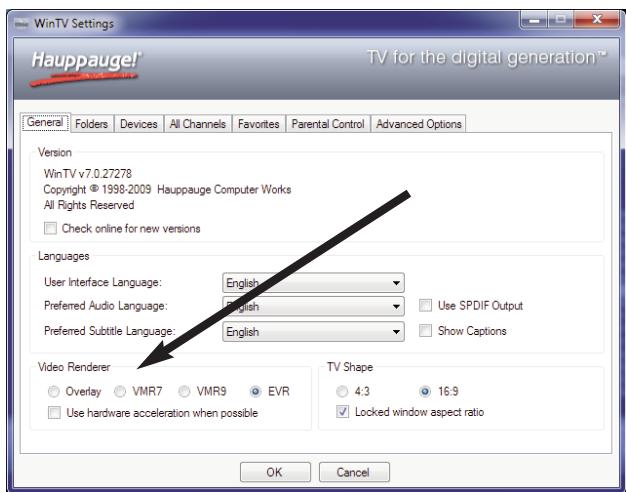Choose the 4:3 TV shape

(x=342, y=391)
